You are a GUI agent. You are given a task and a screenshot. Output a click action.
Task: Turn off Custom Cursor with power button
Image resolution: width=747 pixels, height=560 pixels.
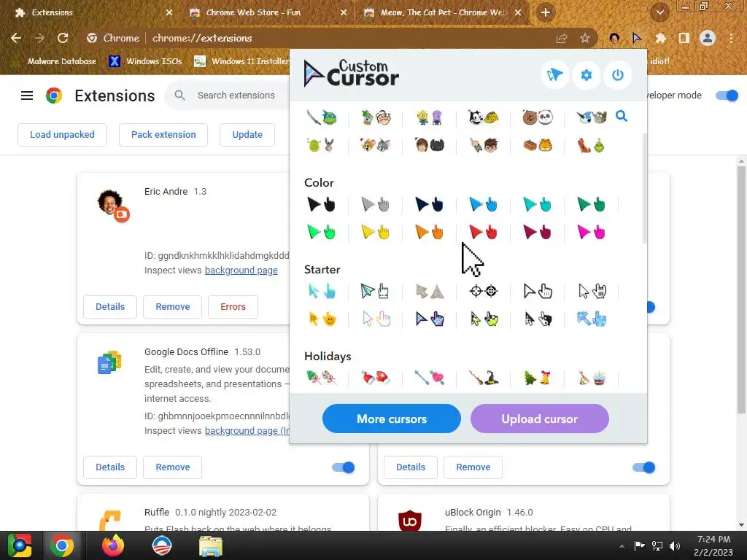click(618, 75)
